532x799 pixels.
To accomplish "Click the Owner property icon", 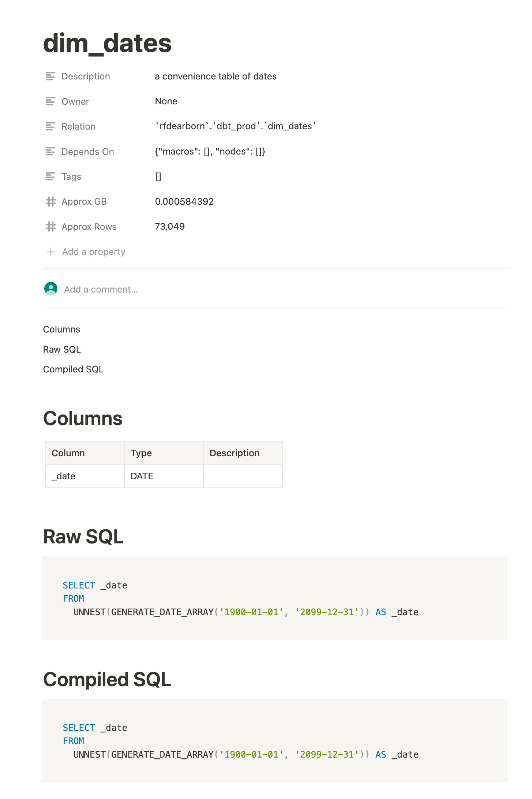I will pyautogui.click(x=50, y=101).
